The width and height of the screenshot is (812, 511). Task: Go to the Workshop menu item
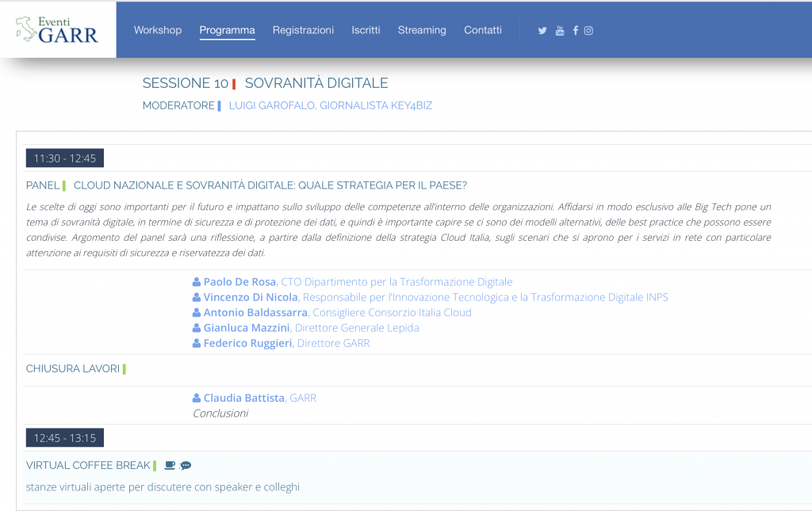[x=157, y=30]
